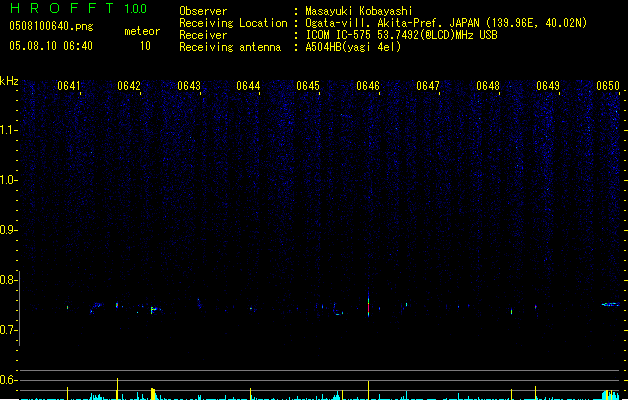The image size is (629, 400).
Task: Select observer name Masayuki Kobayashi
Action: pyautogui.click(x=359, y=11)
